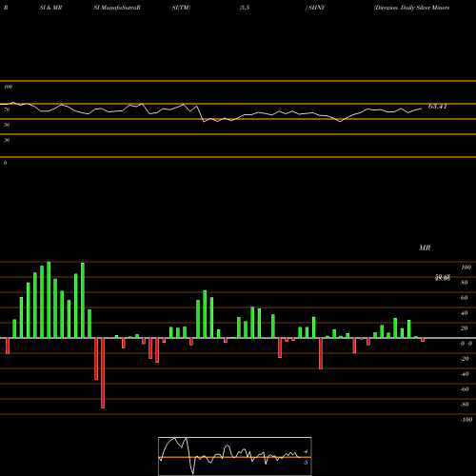Viewport: 476px width, 476px height.
Task: Click the RSI current value 63.41
Action: (438, 107)
